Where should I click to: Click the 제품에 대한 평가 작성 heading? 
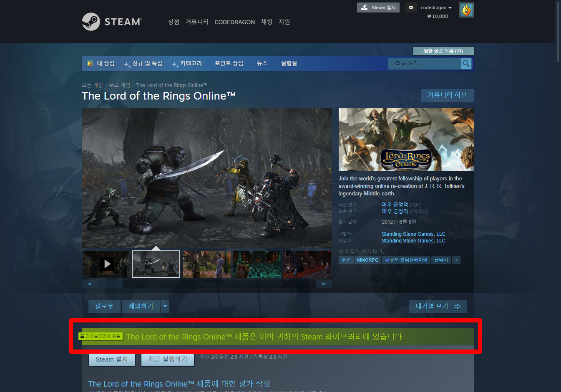pyautogui.click(x=179, y=384)
